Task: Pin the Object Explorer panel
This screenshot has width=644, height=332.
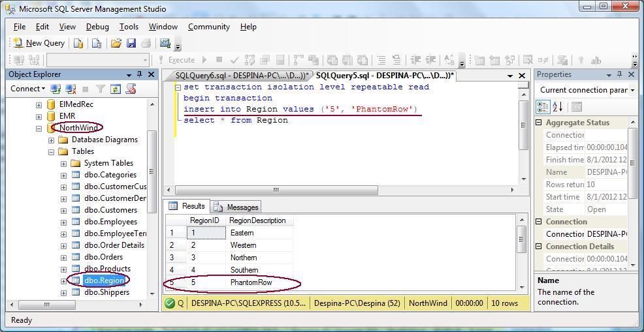Action: (140, 74)
